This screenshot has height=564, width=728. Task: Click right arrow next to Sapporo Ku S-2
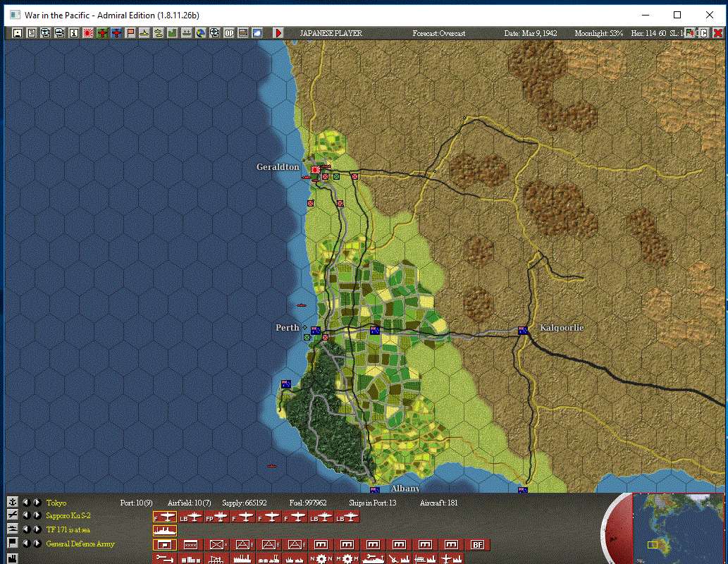tap(37, 515)
